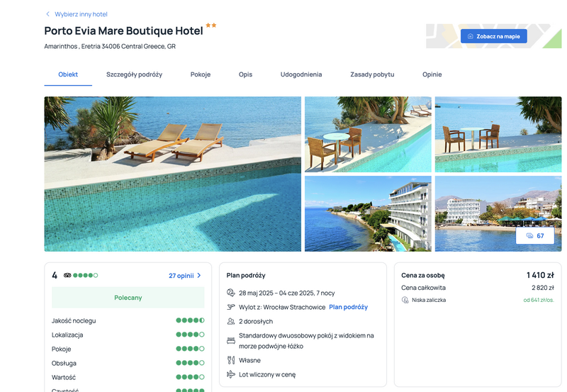Click the Lot wliczony w cenę text

(267, 375)
